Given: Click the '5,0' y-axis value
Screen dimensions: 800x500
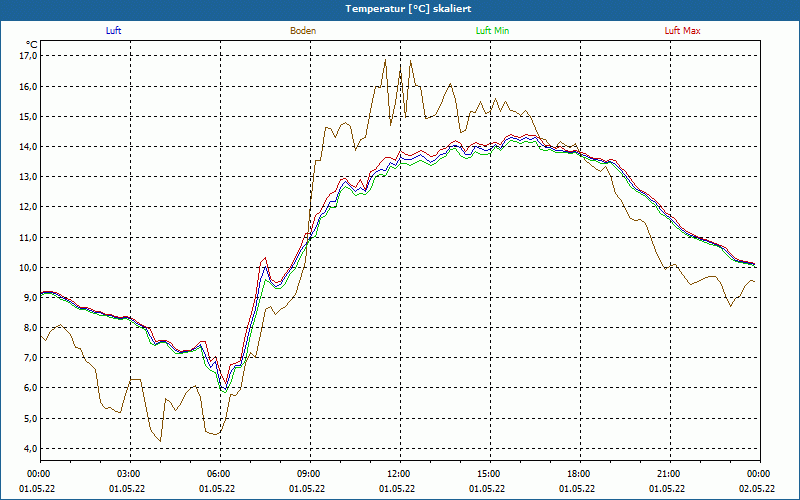Looking at the screenshot, I should pyautogui.click(x=31, y=418).
